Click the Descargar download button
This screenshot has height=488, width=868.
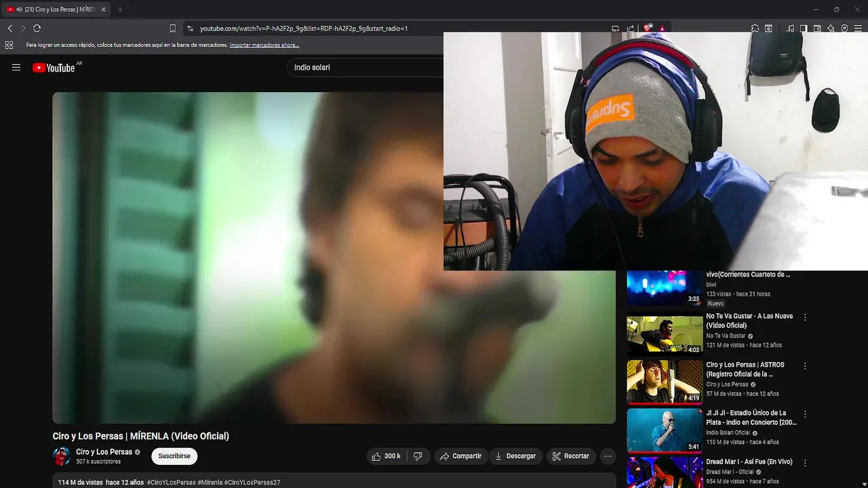515,456
